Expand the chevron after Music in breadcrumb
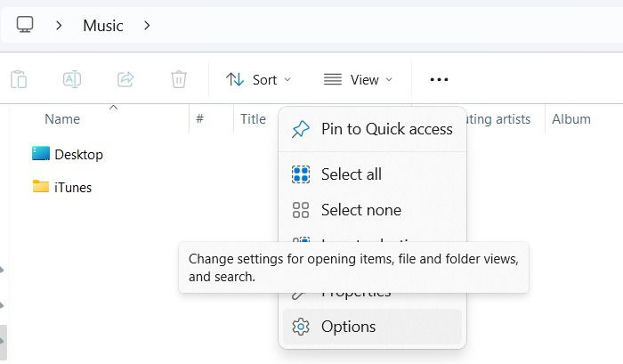 (x=147, y=26)
